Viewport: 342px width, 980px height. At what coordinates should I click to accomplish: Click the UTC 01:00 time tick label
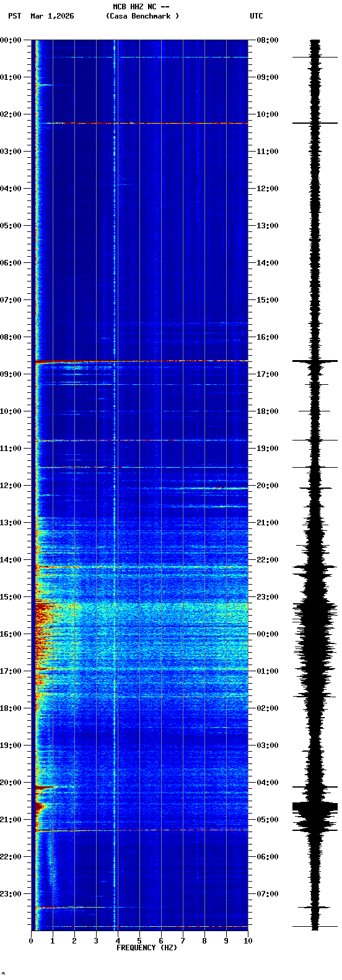268,671
